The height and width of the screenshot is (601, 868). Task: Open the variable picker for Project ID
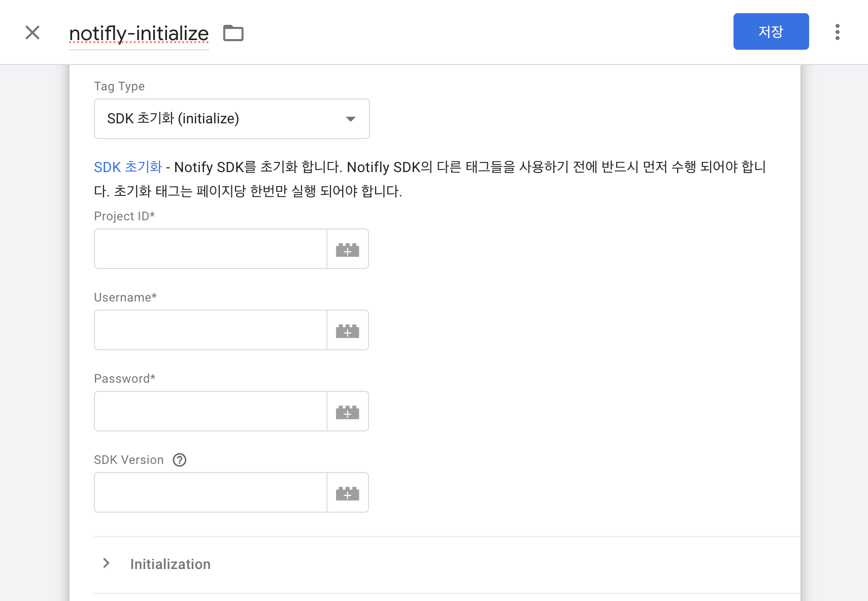point(347,249)
